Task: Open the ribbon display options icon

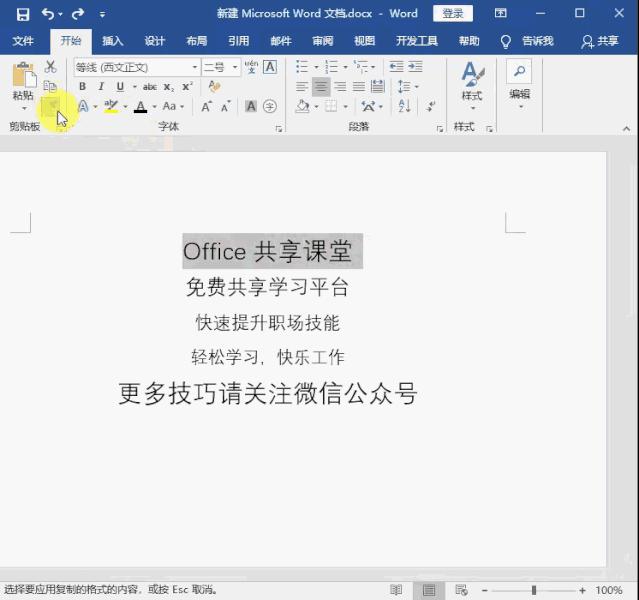Action: [500, 13]
